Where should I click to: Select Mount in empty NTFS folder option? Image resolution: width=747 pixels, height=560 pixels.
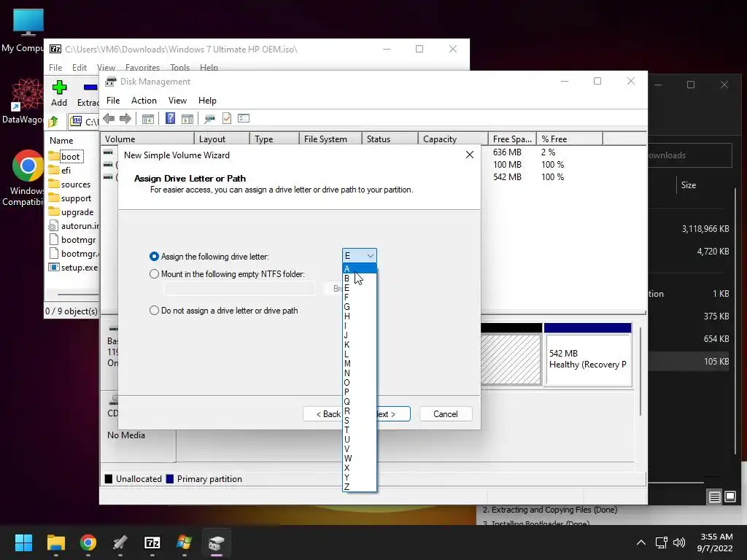pyautogui.click(x=228, y=274)
